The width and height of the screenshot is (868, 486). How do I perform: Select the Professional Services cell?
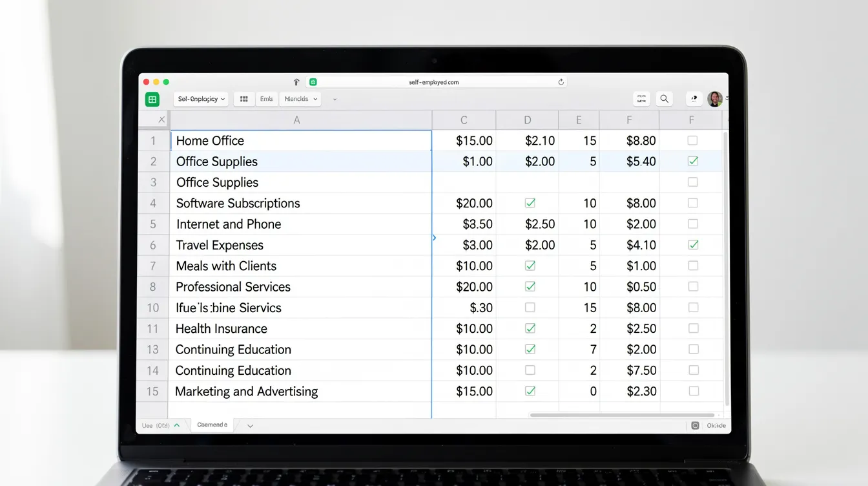[x=301, y=286]
